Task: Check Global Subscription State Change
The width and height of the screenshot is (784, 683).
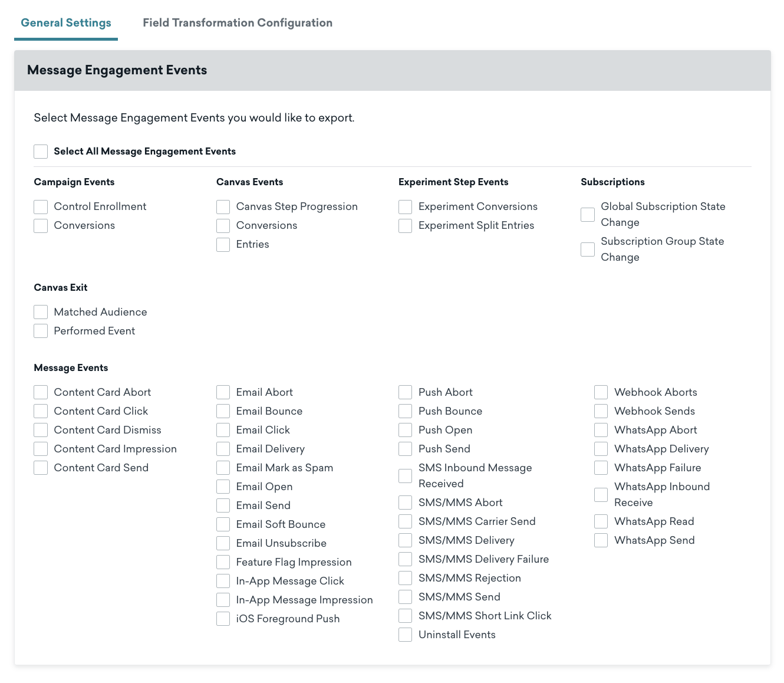Action: click(587, 214)
